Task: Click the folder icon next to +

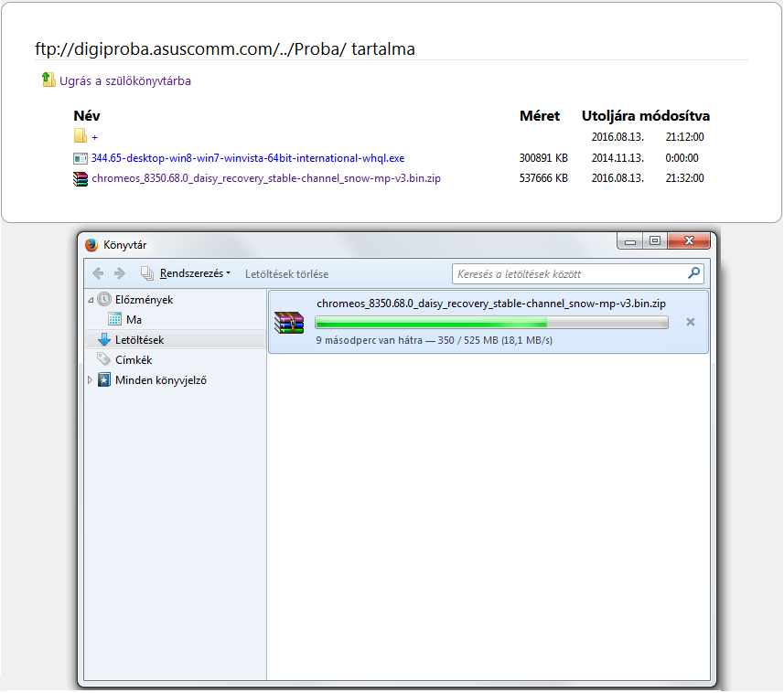Action: [x=80, y=136]
